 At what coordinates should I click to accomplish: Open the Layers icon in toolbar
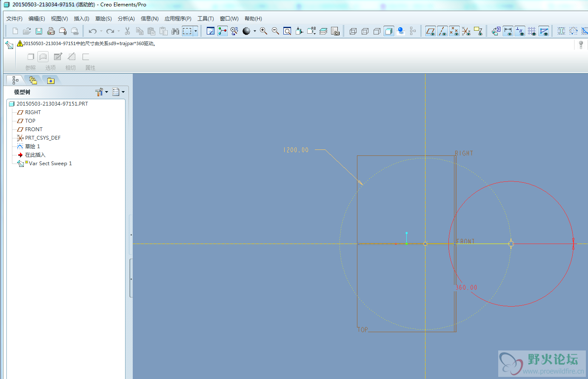323,31
